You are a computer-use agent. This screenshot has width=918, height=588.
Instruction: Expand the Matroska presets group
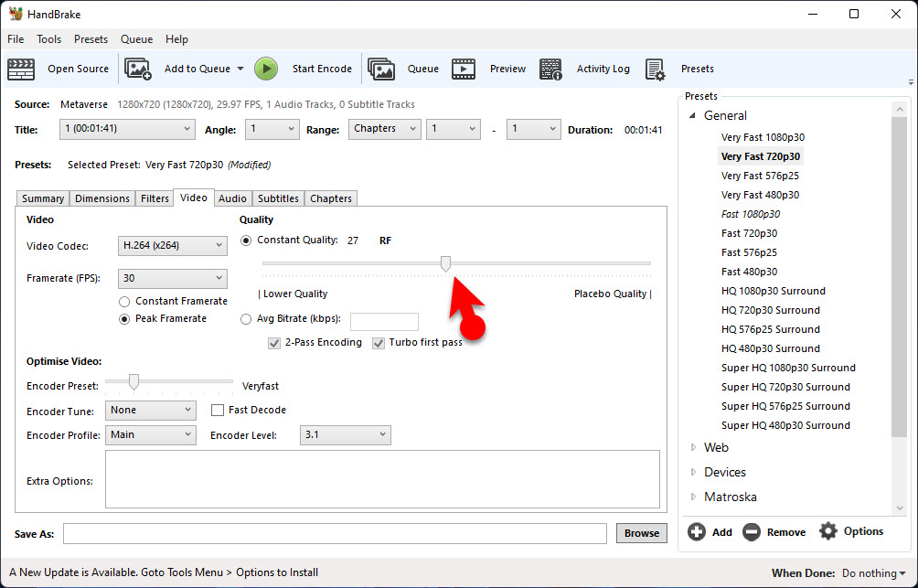693,497
